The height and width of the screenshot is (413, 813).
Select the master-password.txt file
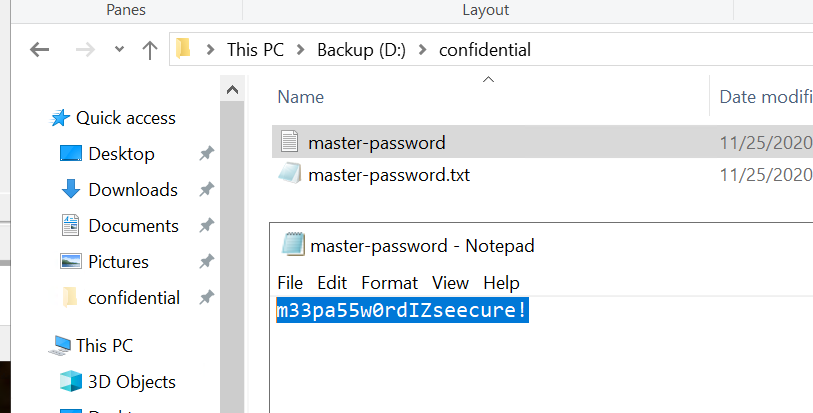388,175
